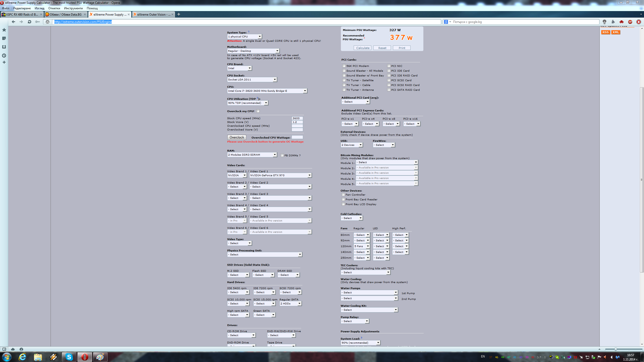Open the CPU Utilization TDP dropdown
Image resolution: width=644 pixels, height=362 pixels.
point(248,103)
